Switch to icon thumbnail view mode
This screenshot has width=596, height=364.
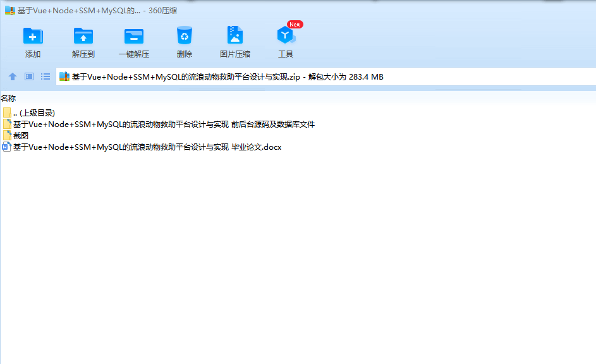pyautogui.click(x=29, y=76)
